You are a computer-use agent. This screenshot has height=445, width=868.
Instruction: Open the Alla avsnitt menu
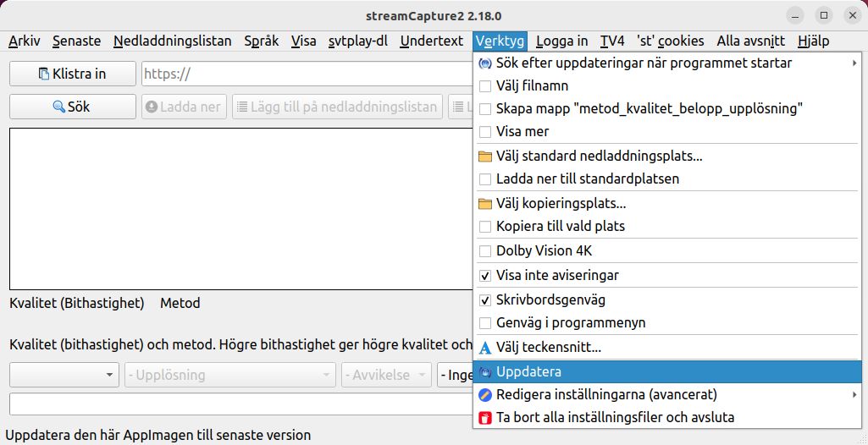tap(750, 41)
